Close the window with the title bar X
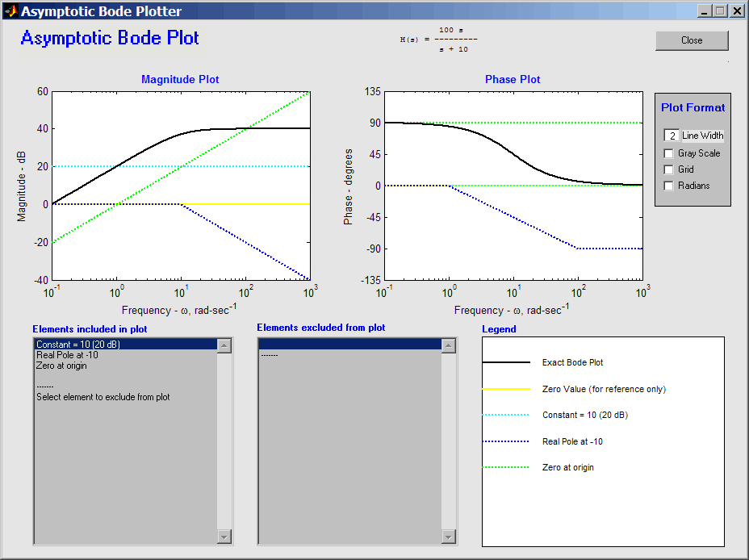Screen dimensions: 749x560 pos(737,11)
